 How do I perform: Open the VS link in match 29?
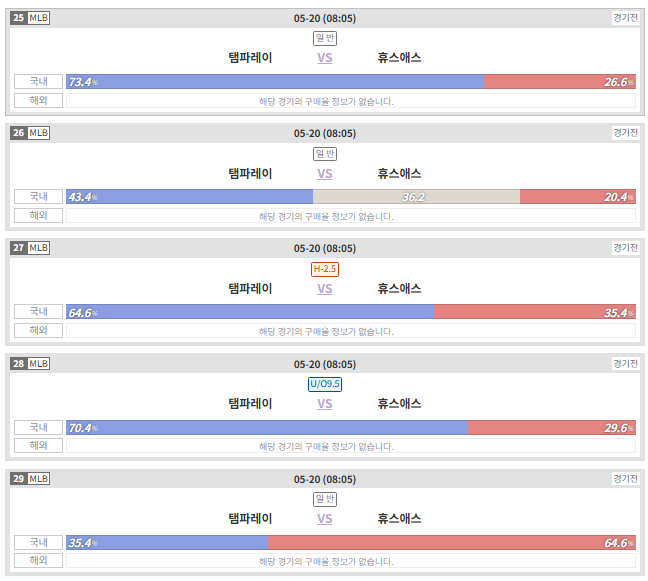[x=324, y=518]
